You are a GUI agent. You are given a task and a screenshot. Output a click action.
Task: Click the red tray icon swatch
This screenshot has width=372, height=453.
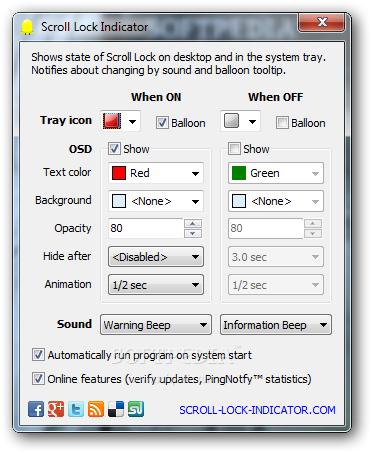pos(112,121)
